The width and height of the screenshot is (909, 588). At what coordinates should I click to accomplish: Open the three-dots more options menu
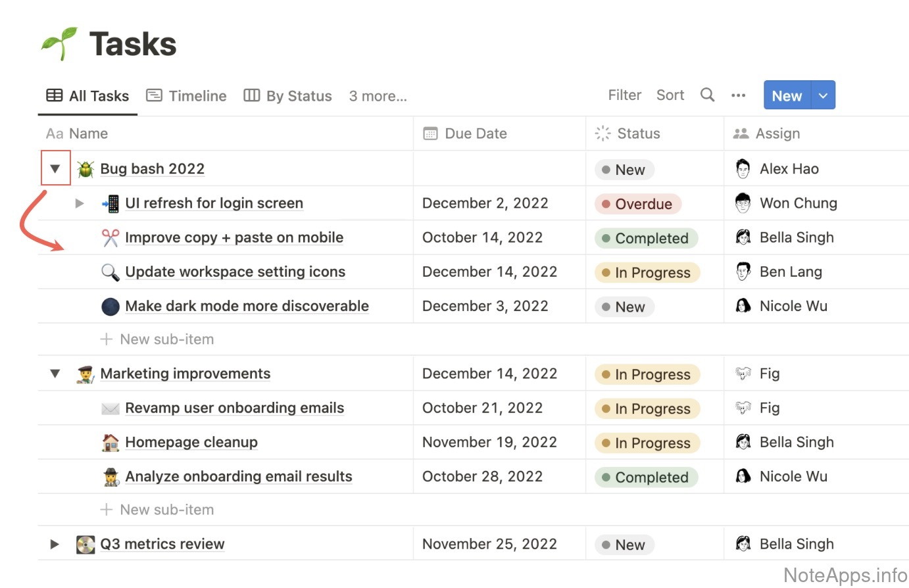click(739, 95)
